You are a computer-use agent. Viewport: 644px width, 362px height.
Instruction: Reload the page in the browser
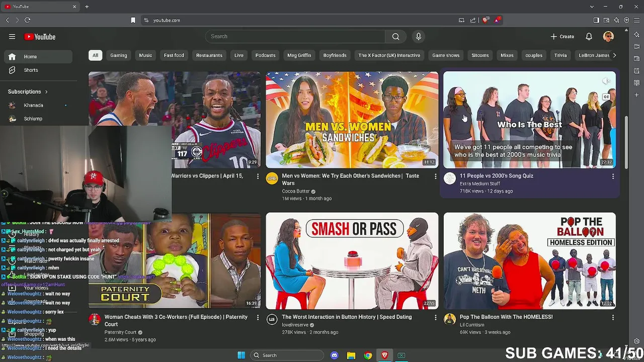[x=27, y=20]
